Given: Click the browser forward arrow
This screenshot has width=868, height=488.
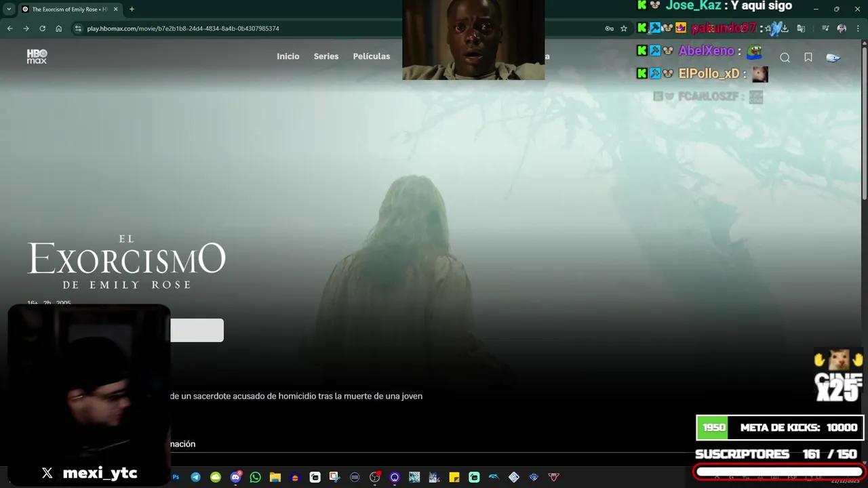Looking at the screenshot, I should [26, 28].
